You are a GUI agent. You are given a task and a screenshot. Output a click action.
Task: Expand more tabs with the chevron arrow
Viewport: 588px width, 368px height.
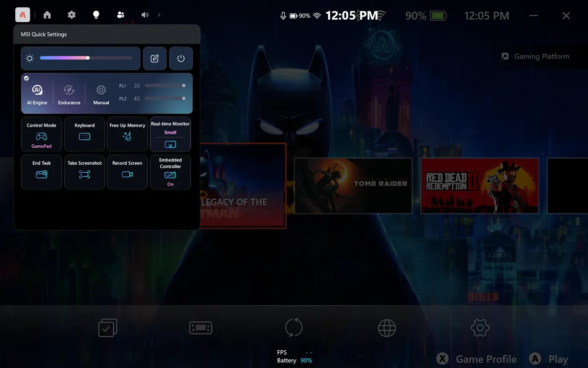pos(159,15)
